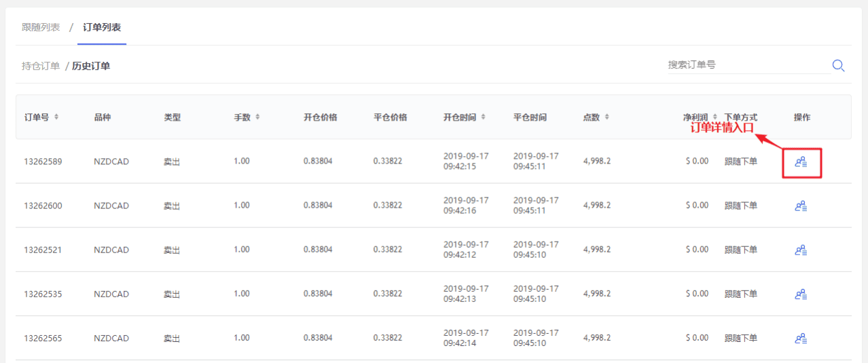The image size is (868, 363).
Task: Click order number 13262535
Action: coord(43,294)
